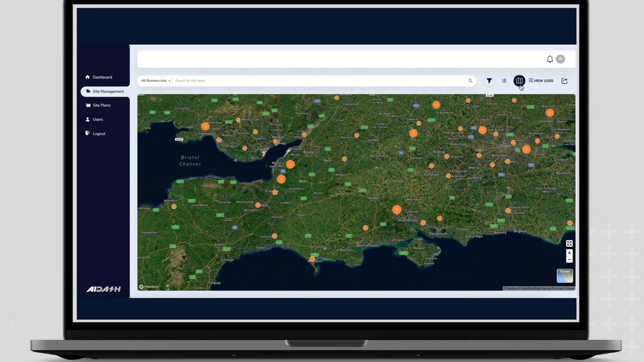644x362 pixels.
Task: Zoom out on the map
Action: click(x=569, y=260)
